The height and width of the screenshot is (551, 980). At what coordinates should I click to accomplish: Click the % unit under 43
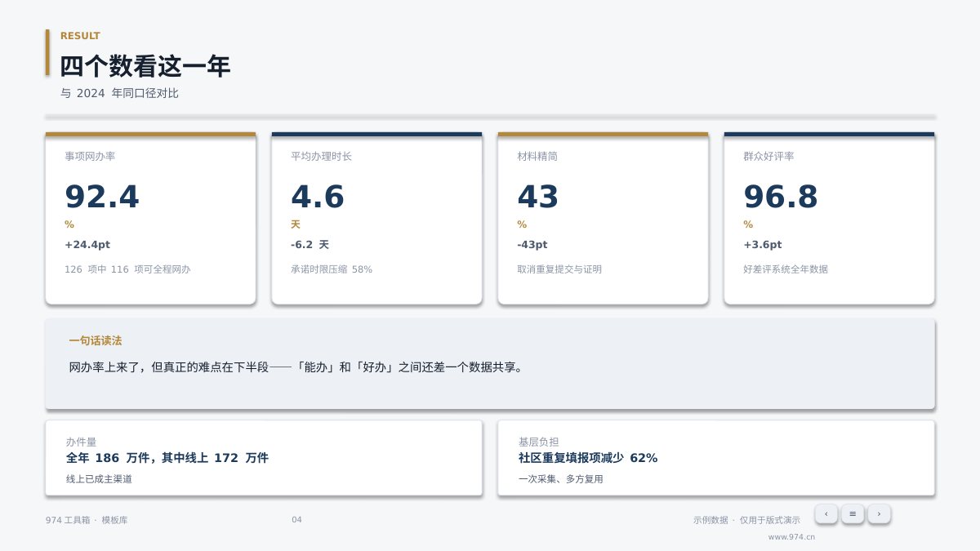[x=522, y=224]
